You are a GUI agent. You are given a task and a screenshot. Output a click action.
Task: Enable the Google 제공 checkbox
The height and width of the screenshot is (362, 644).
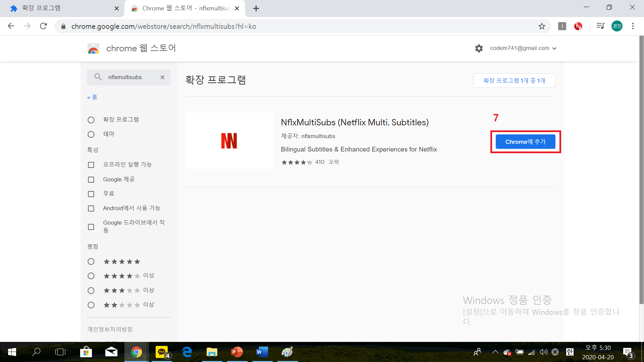[91, 179]
